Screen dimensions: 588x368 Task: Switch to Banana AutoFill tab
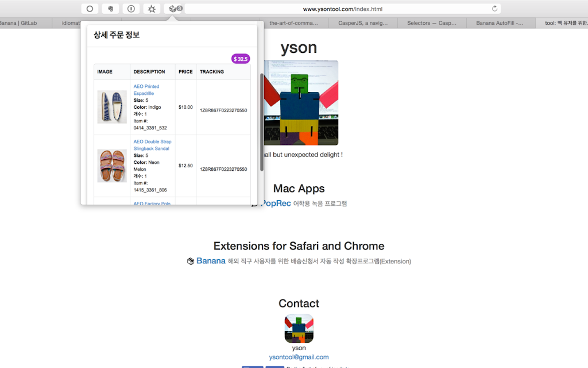[500, 23]
